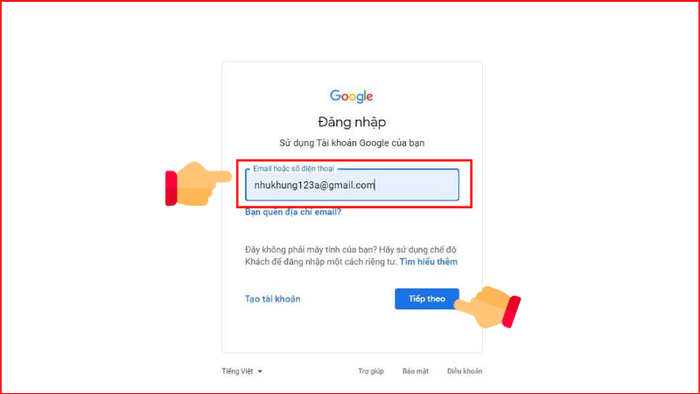Open the Trợ giúp footer link
The image size is (700, 394).
[x=371, y=371]
